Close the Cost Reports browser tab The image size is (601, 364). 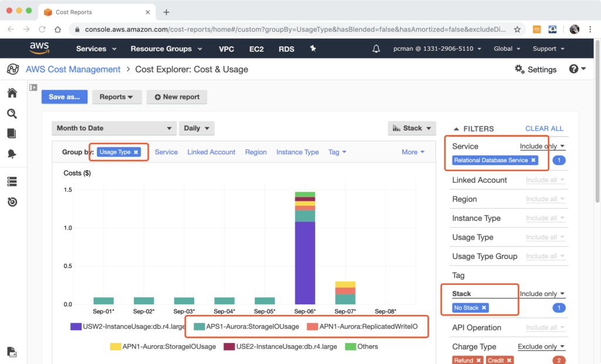click(x=147, y=12)
